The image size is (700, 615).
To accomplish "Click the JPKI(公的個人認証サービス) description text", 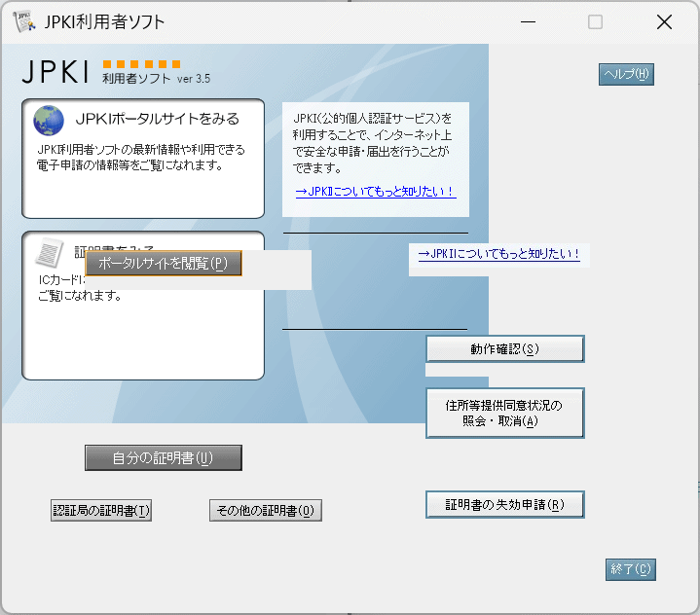I will point(372,143).
